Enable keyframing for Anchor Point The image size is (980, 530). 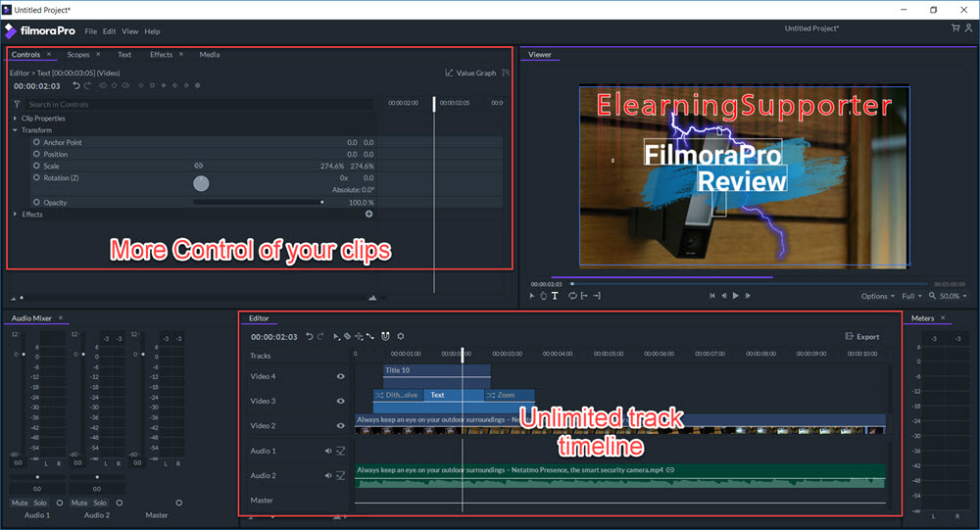(x=36, y=142)
